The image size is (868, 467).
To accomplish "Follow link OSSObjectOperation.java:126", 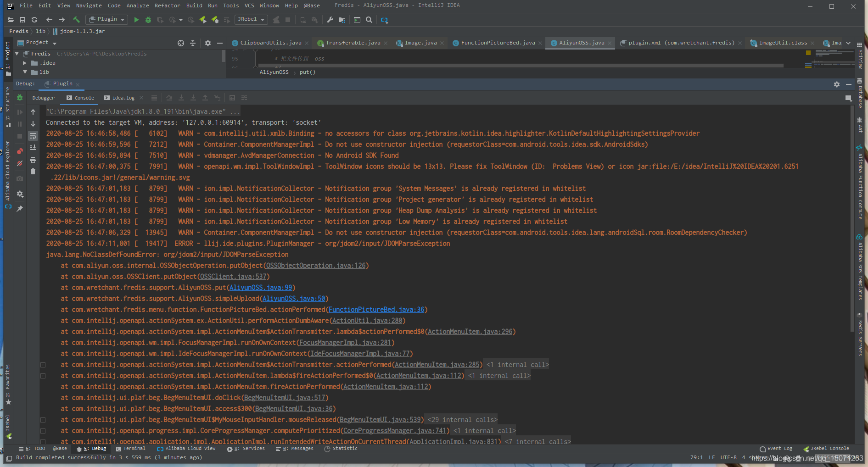I will pos(316,266).
